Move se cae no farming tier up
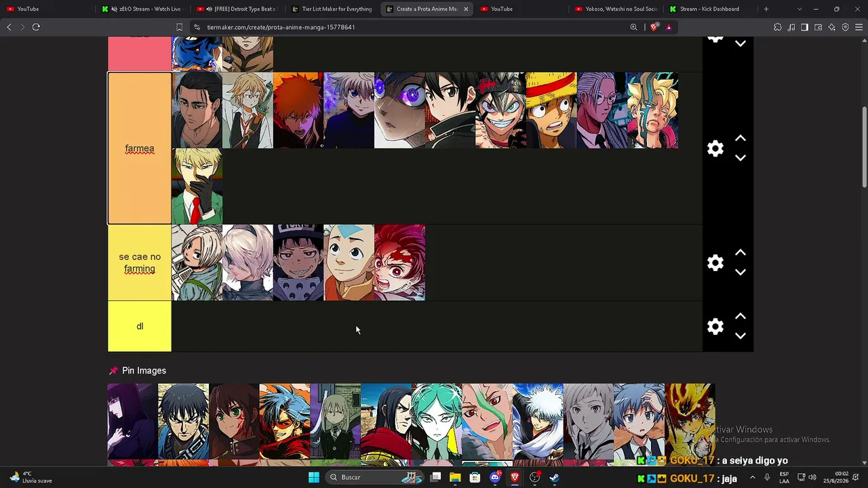The width and height of the screenshot is (868, 488). (741, 253)
